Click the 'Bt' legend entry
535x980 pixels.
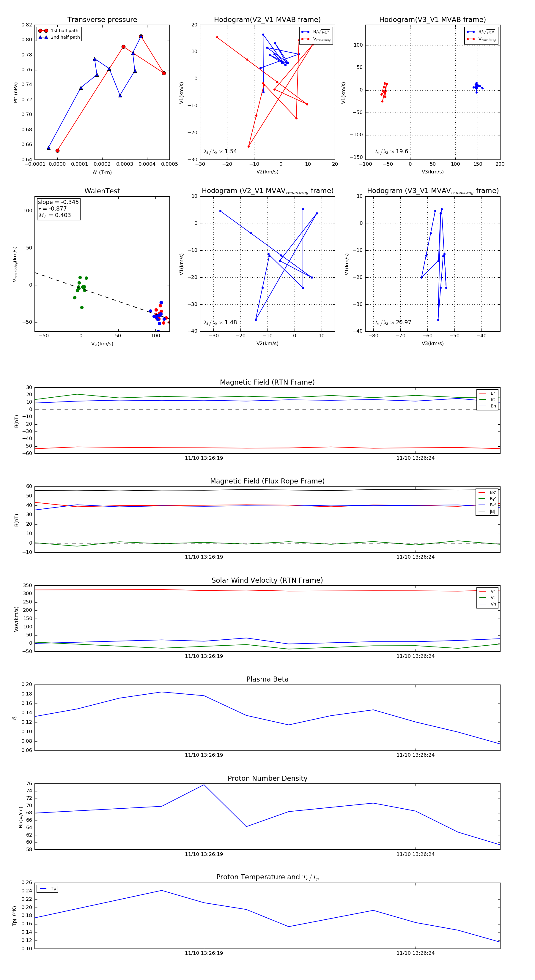point(488,399)
